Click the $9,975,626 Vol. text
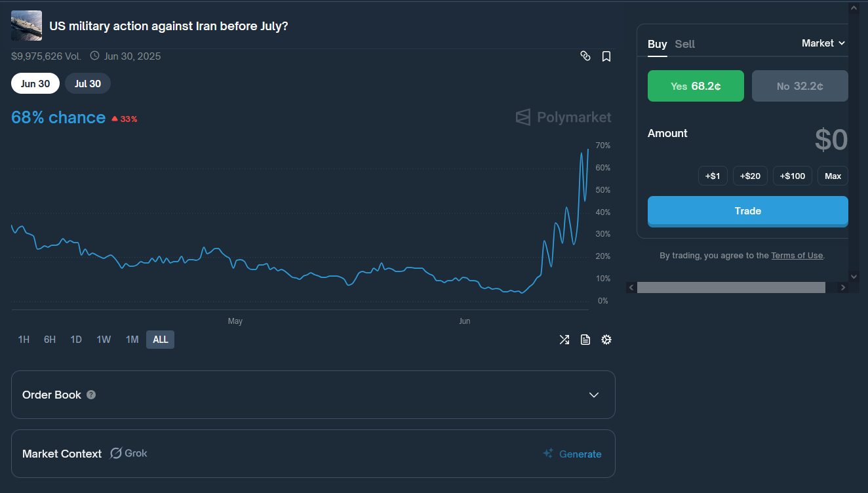The width and height of the screenshot is (868, 493). tap(46, 56)
